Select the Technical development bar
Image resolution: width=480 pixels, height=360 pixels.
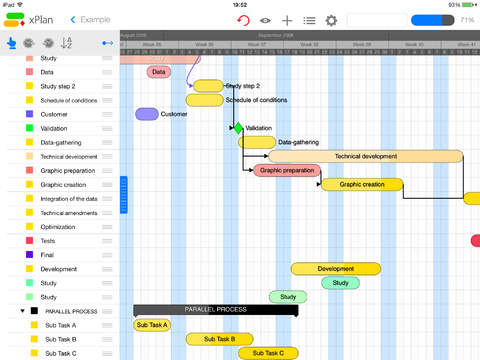pos(366,156)
